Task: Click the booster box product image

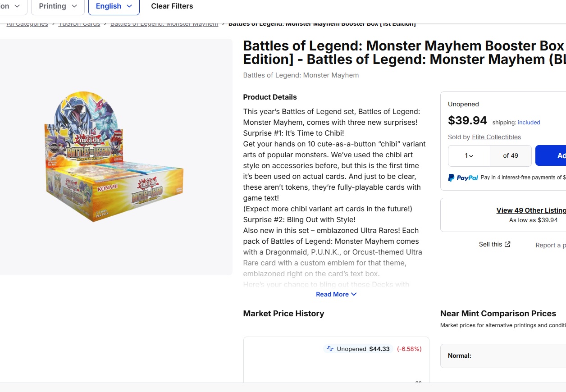Action: [114, 156]
